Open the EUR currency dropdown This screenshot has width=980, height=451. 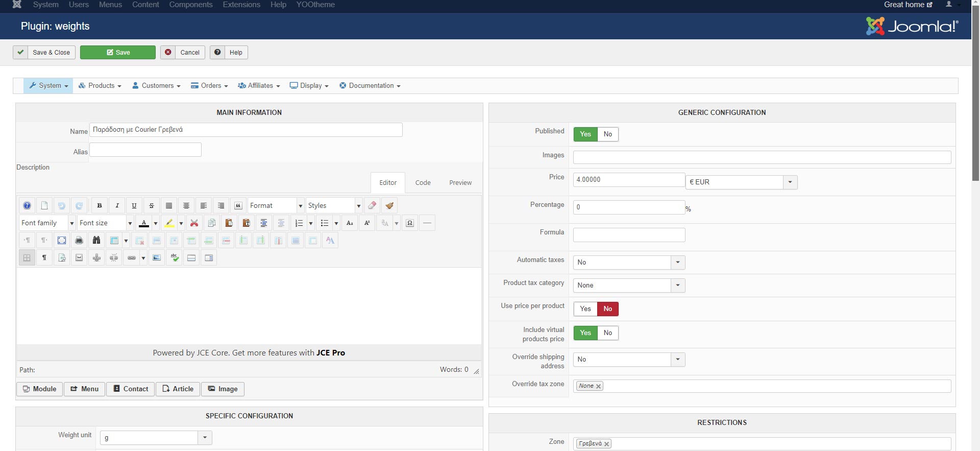pyautogui.click(x=741, y=182)
